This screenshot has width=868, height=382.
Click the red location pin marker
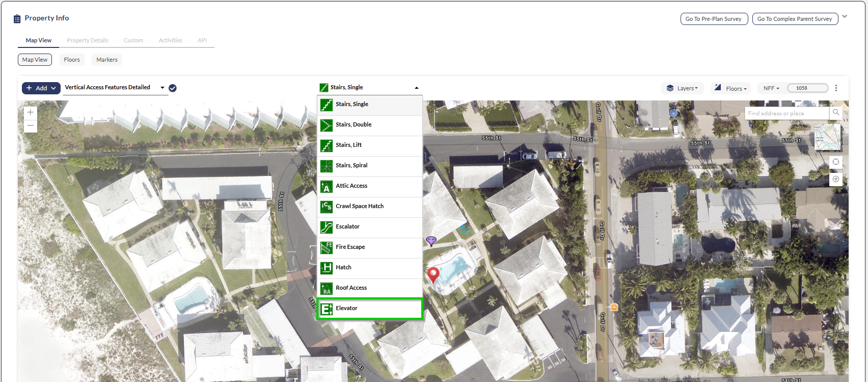pyautogui.click(x=433, y=274)
